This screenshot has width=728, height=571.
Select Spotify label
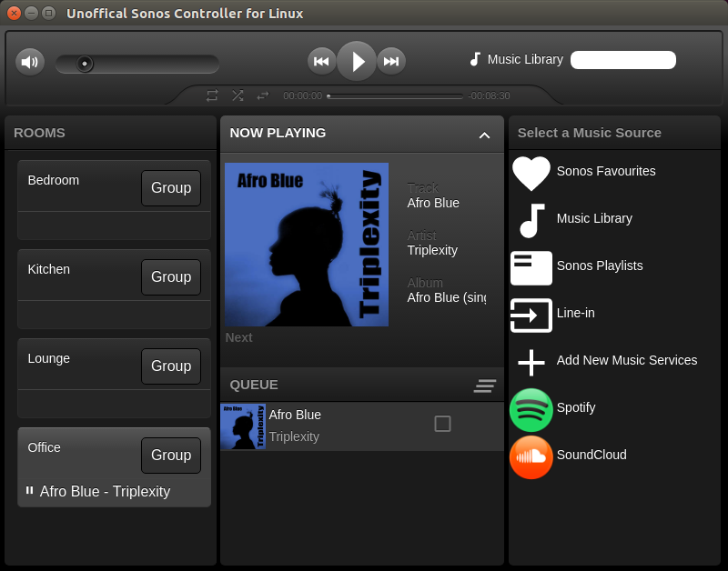point(576,407)
